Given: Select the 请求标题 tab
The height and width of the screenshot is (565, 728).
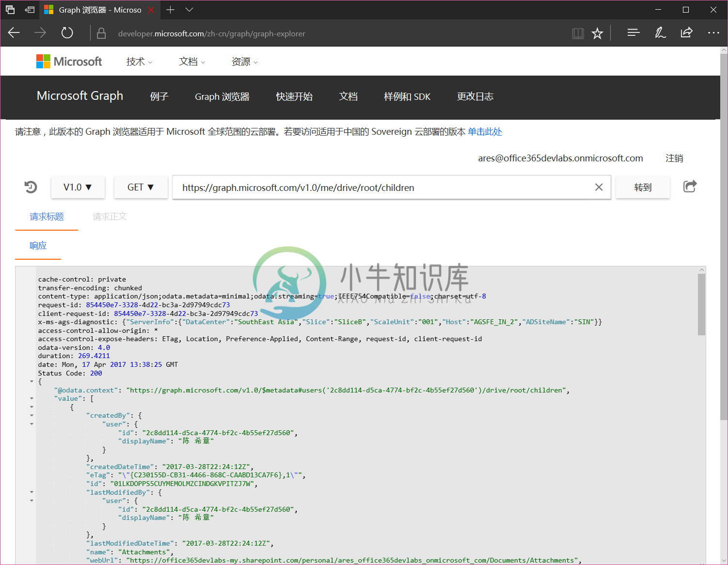Looking at the screenshot, I should pyautogui.click(x=47, y=217).
